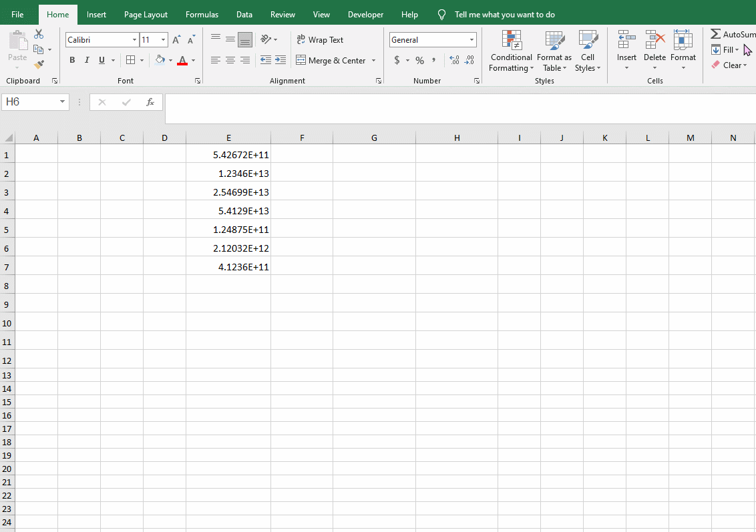Viewport: 756px width, 532px height.
Task: Toggle Bold formatting
Action: tap(72, 60)
